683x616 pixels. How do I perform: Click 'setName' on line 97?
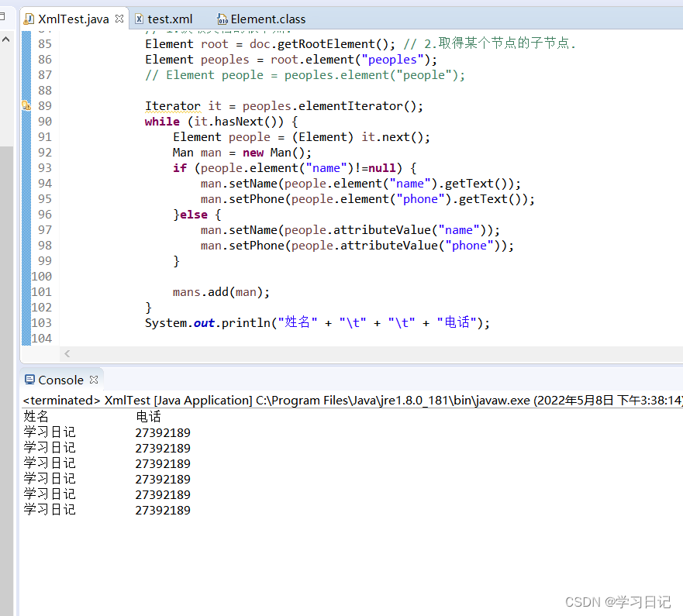point(253,230)
